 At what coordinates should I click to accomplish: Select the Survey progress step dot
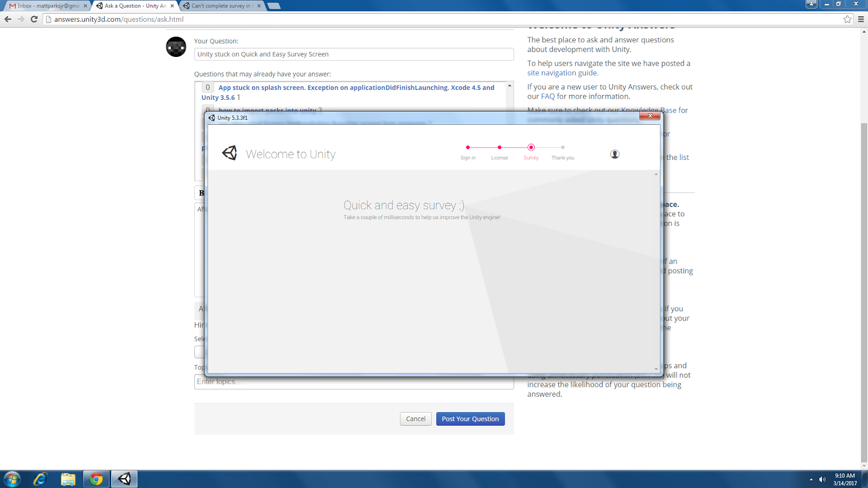point(531,147)
